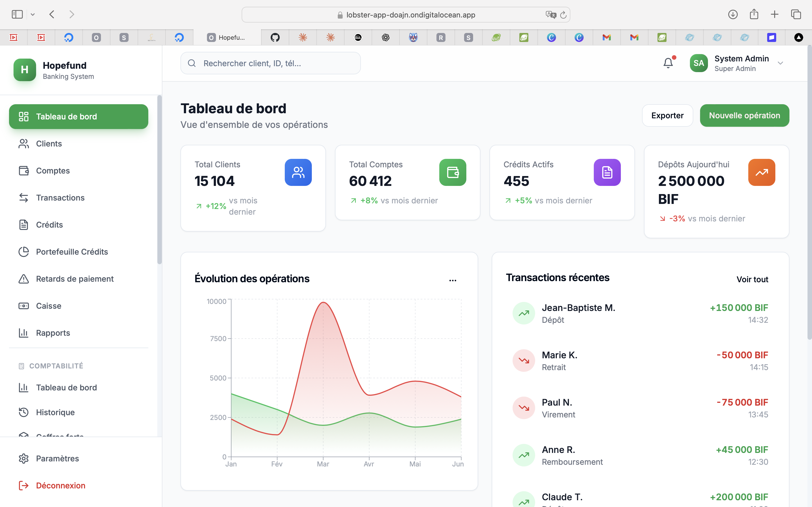Viewport: 812px width, 507px height.
Task: Expand the chart options menu with three dots
Action: point(453,279)
